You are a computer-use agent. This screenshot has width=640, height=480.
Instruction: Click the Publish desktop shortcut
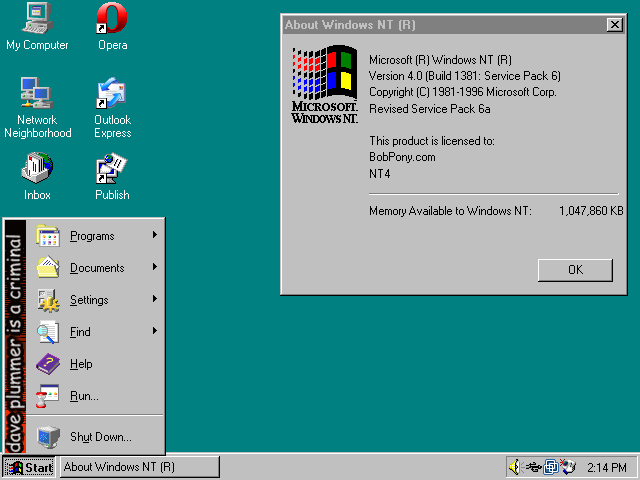(112, 168)
